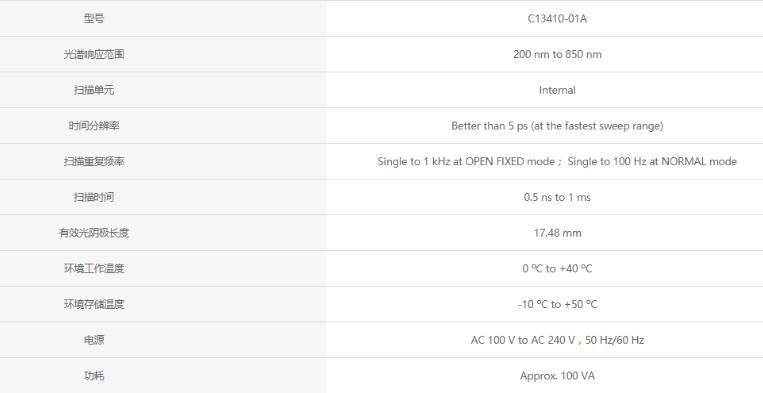Click the 17.48 mm value
This screenshot has height=393, width=763.
(x=557, y=233)
